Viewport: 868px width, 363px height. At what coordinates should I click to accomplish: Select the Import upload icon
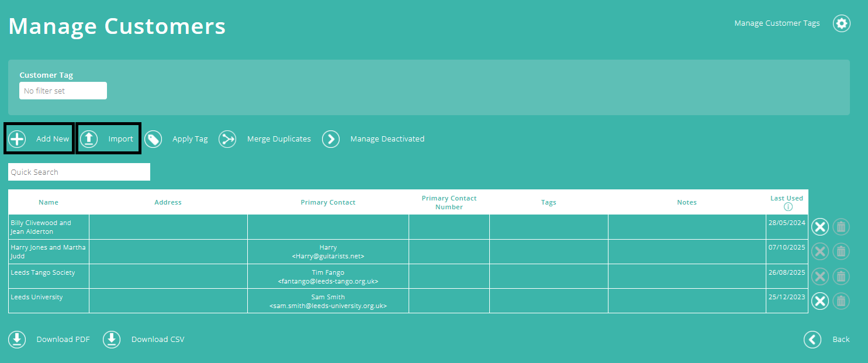click(x=88, y=138)
